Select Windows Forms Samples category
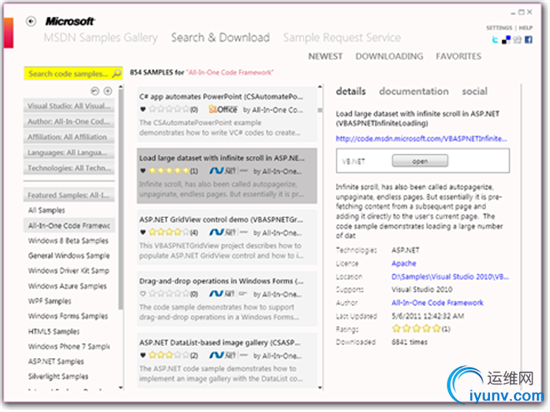Viewport: 550px width, 412px height. 68,316
